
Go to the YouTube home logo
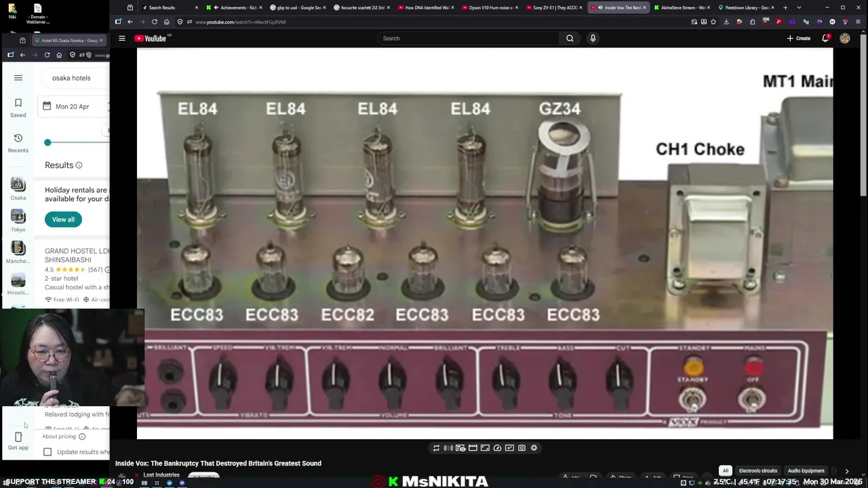coord(151,39)
